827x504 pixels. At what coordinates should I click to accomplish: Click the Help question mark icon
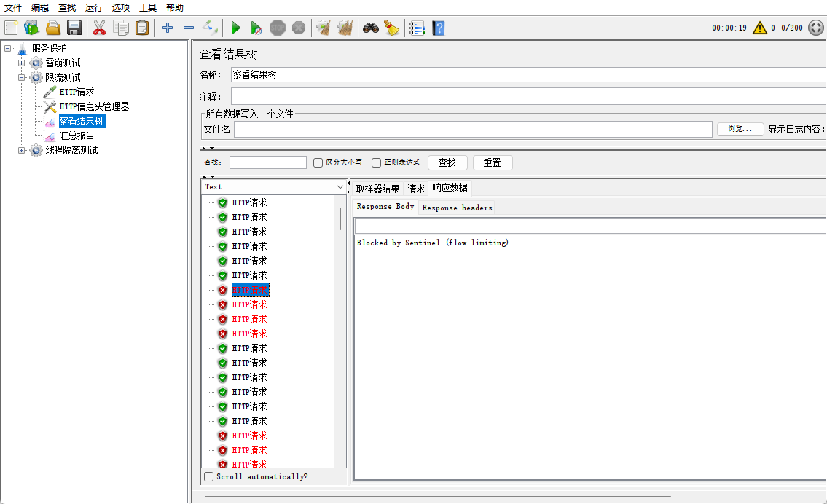[x=438, y=28]
